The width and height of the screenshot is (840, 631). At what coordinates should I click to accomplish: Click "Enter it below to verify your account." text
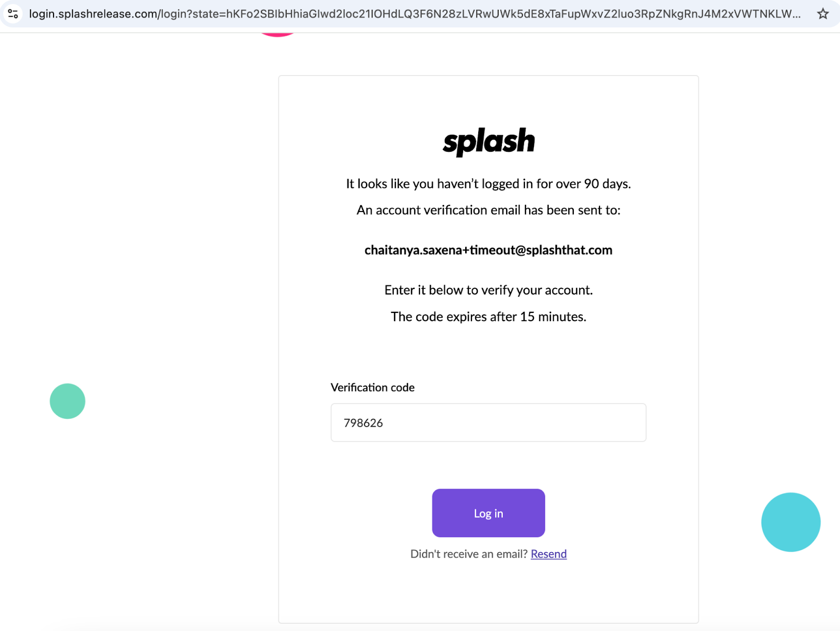point(488,290)
